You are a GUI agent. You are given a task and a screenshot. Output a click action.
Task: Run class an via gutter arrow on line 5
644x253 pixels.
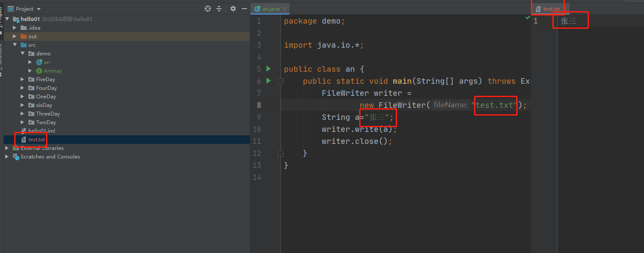coord(268,69)
